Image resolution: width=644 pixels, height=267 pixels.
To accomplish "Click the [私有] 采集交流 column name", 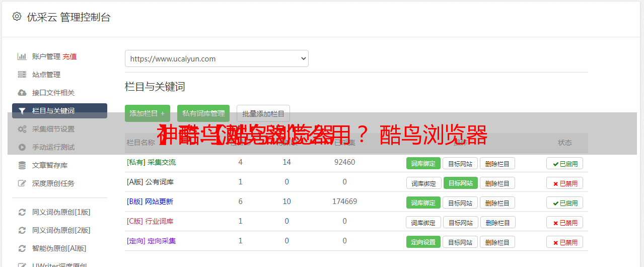I will tap(151, 162).
